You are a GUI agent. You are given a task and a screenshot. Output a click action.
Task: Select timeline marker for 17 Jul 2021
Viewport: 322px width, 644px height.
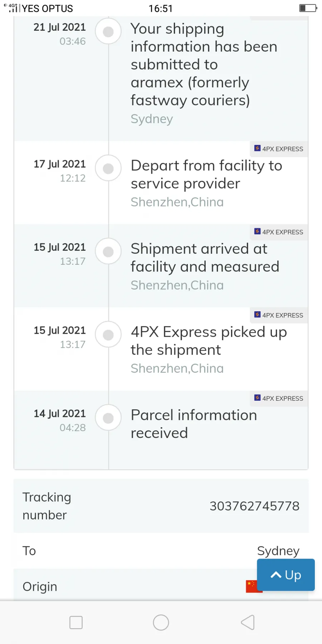point(108,168)
